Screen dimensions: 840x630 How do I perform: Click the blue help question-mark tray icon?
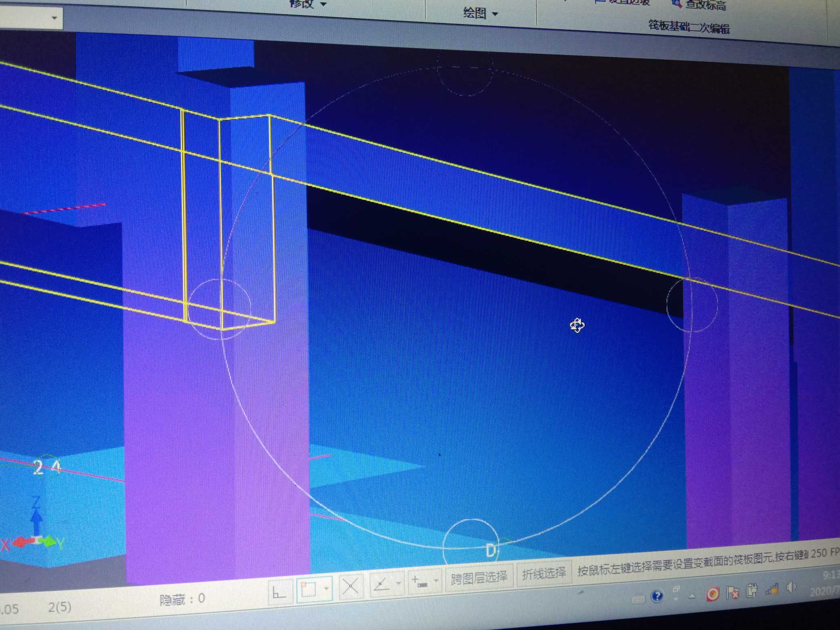tap(657, 595)
